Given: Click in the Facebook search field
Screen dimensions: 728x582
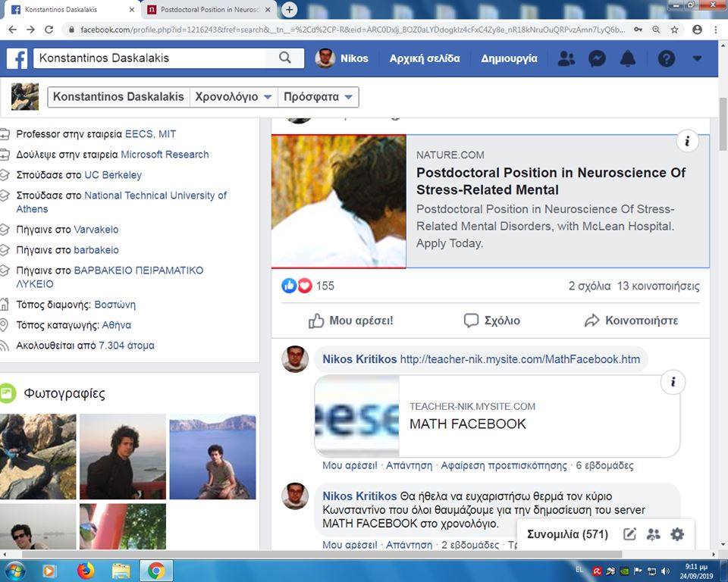Looking at the screenshot, I should 149,58.
